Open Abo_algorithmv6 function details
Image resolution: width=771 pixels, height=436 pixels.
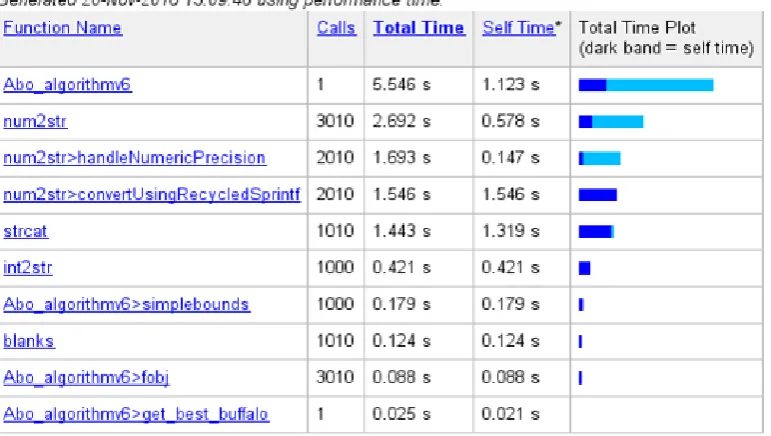tap(67, 85)
